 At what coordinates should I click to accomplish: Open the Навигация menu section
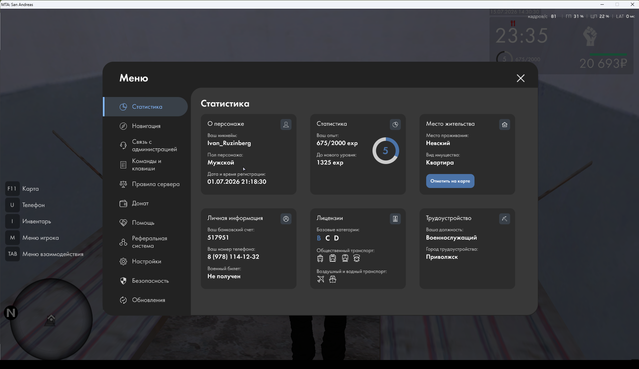tap(146, 126)
